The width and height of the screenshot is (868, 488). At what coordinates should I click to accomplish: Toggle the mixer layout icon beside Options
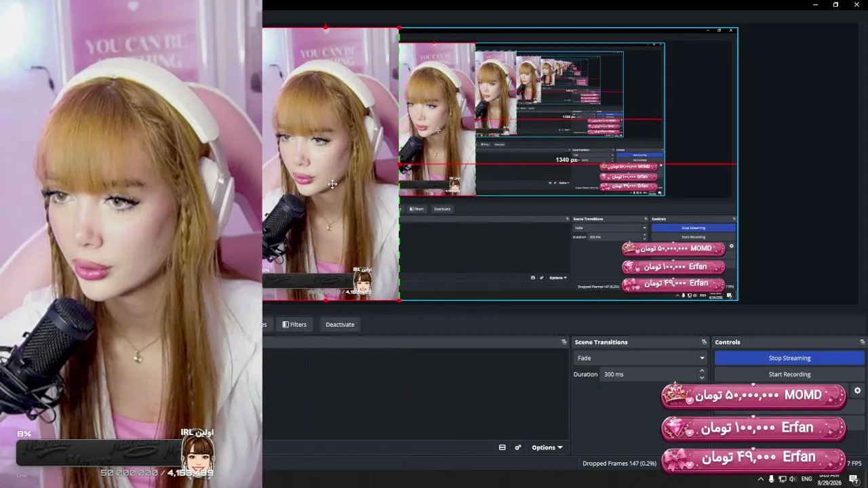tap(502, 447)
